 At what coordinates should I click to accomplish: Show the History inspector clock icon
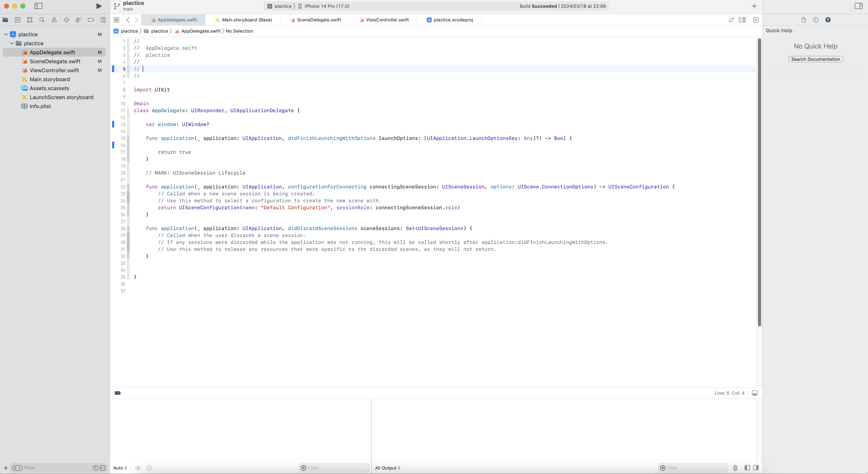point(815,20)
